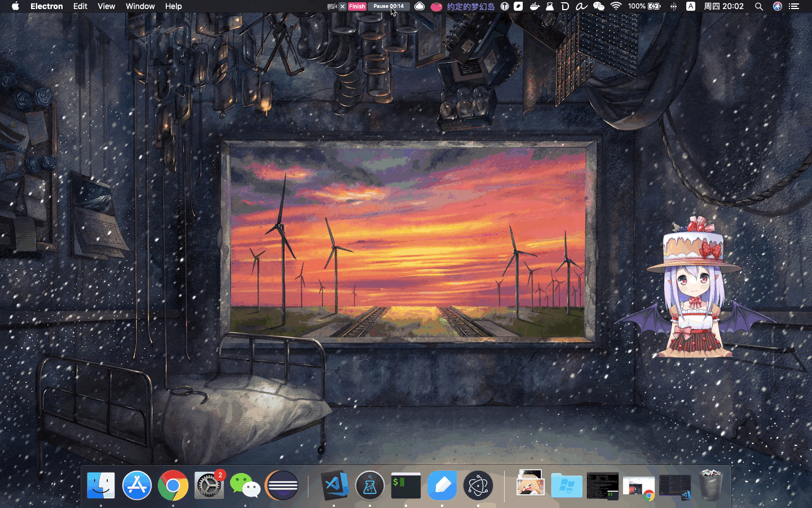Open the Electron app in the Dock
Image resolution: width=812 pixels, height=508 pixels.
(478, 485)
